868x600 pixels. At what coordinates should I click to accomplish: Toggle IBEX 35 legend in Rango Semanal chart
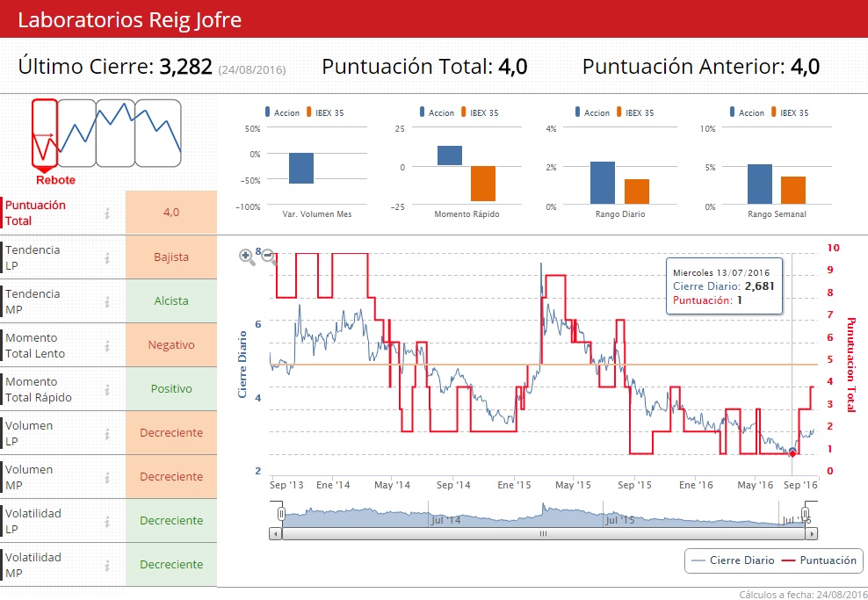pos(790,112)
